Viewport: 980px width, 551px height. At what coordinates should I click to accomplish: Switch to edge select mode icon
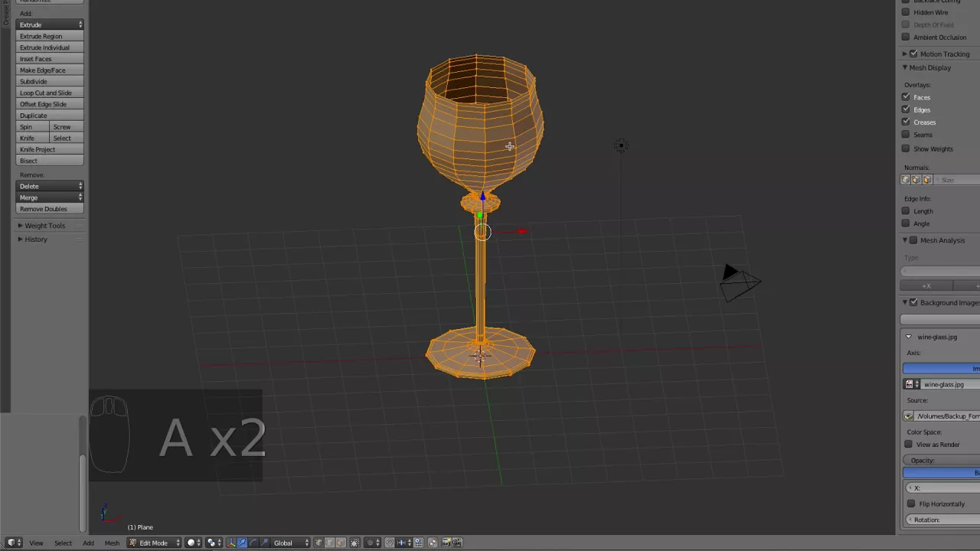point(330,543)
